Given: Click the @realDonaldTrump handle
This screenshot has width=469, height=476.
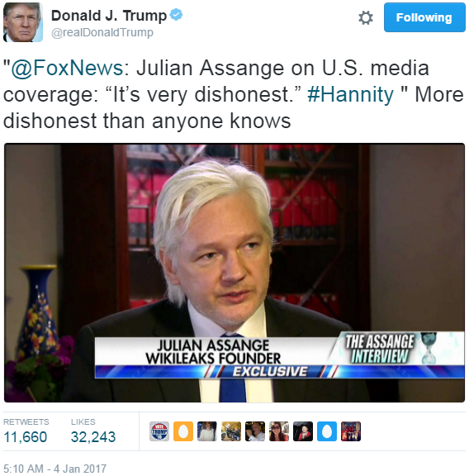Looking at the screenshot, I should click(x=102, y=32).
